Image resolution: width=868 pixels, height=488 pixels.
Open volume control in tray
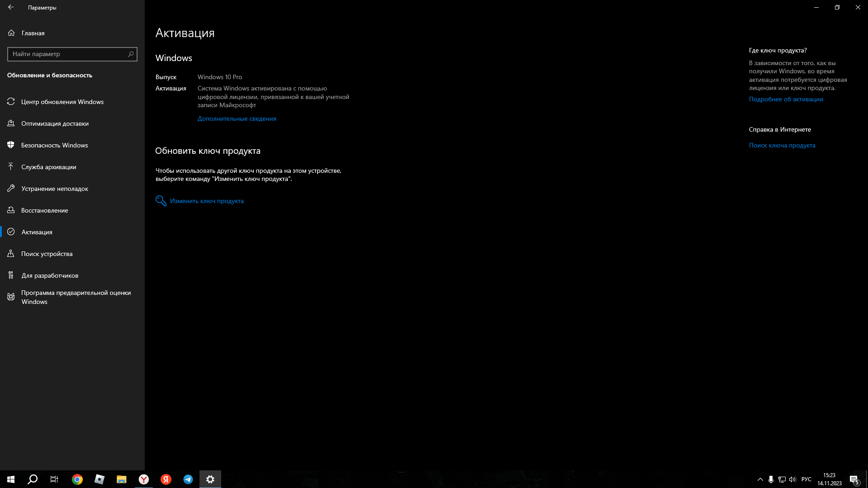[x=792, y=479]
